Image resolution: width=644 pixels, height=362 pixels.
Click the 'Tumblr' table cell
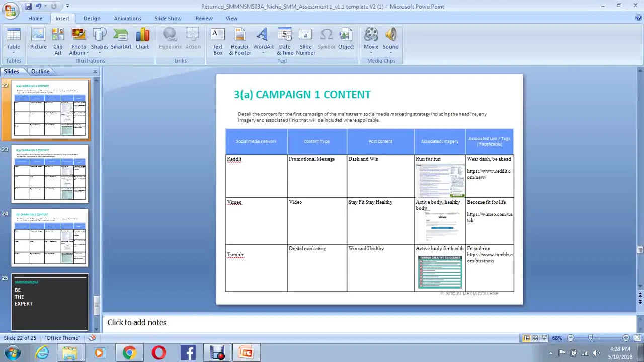coord(257,268)
